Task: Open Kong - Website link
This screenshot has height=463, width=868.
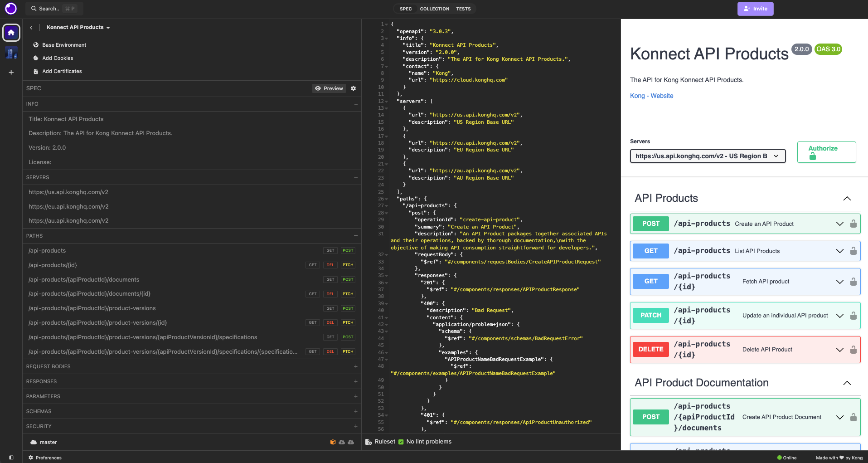Action: (651, 96)
